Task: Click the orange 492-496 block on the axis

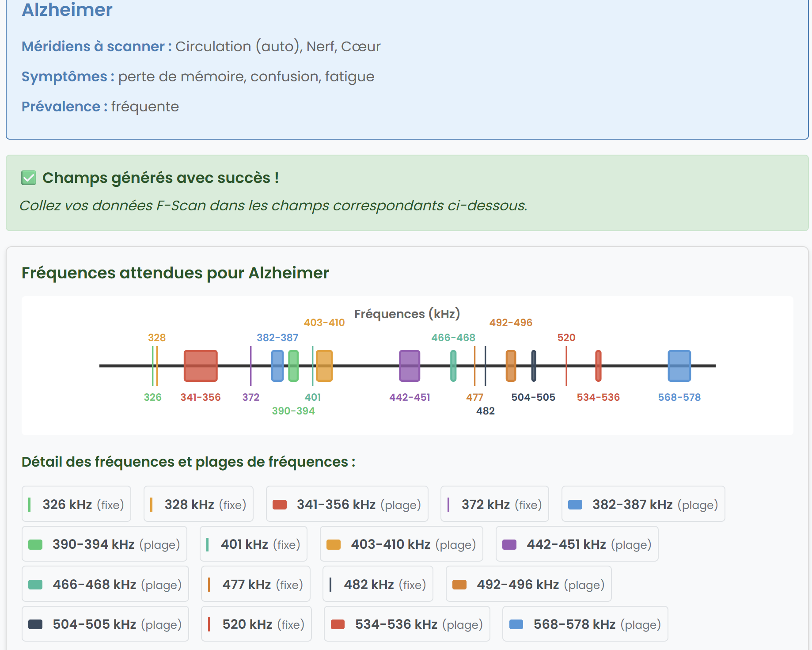Action: click(511, 366)
